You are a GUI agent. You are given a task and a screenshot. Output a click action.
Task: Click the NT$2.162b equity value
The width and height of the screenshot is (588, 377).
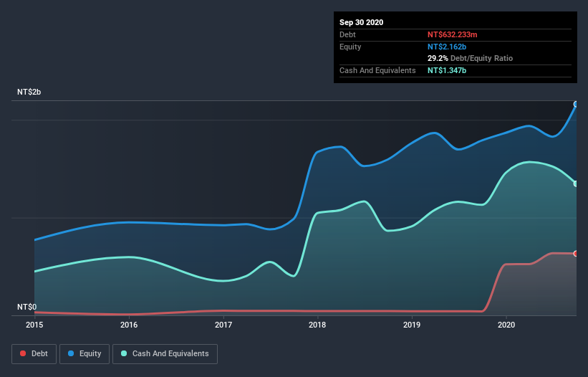[447, 47]
